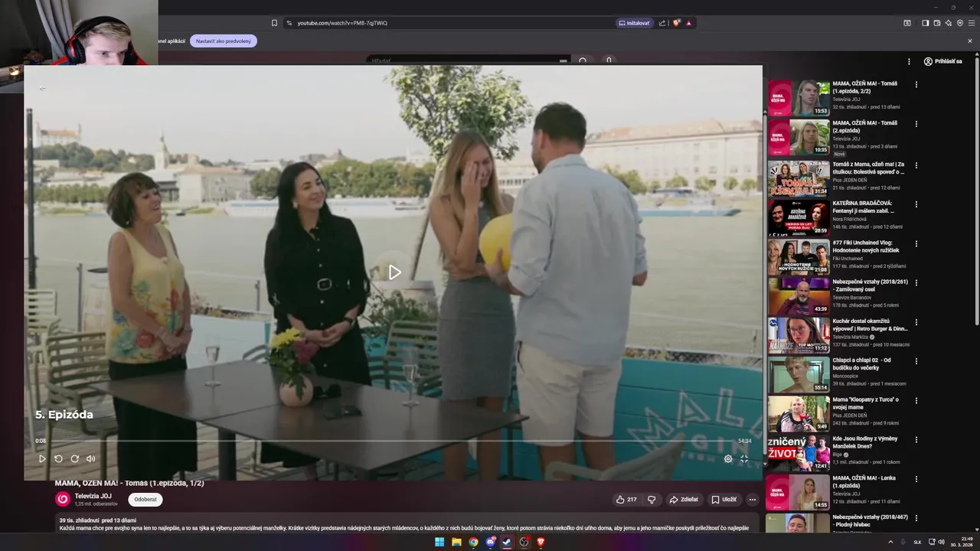
Task: Open MAMA, OŽEŇ MA! - Lenka video
Action: tap(864, 481)
